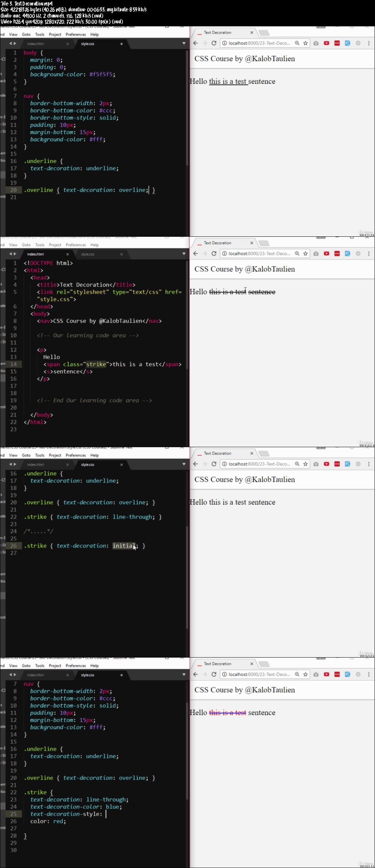Click '<title>Text Decoration</title>' code line

[86, 285]
